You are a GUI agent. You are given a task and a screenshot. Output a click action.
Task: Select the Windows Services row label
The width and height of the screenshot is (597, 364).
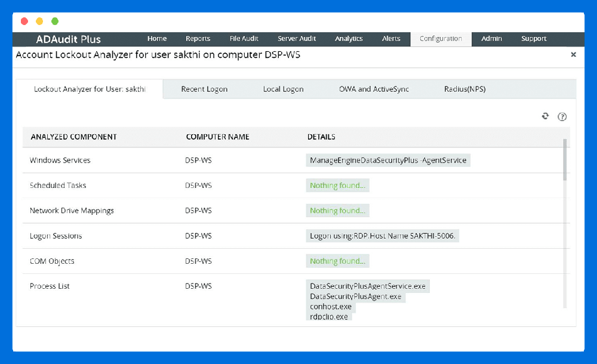click(60, 161)
